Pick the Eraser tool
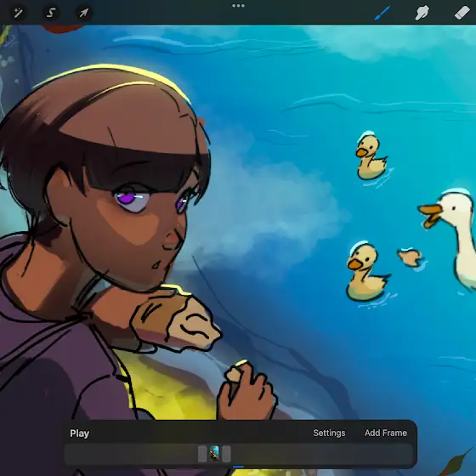The height and width of the screenshot is (476, 476). point(462,13)
